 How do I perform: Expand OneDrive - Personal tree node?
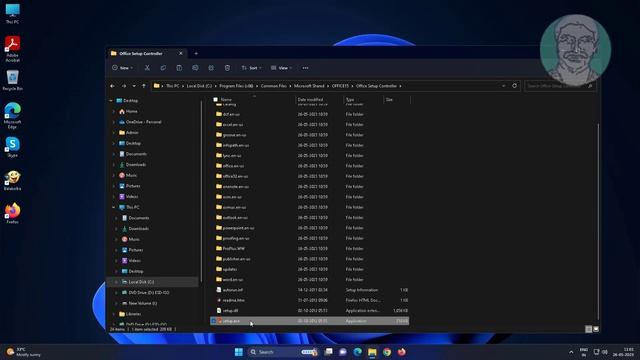pos(113,122)
